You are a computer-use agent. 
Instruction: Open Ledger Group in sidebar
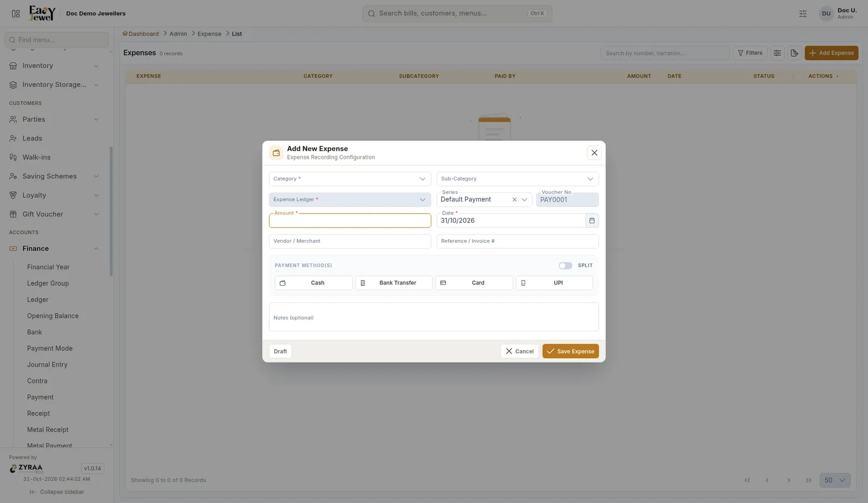48,283
